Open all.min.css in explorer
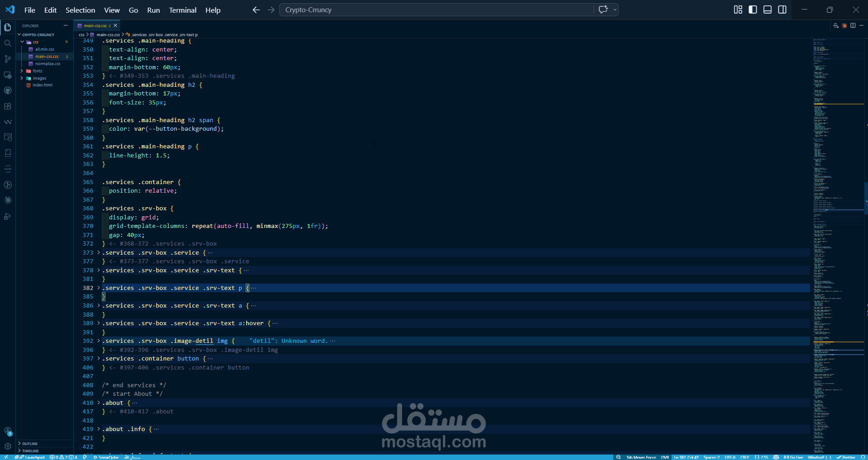 click(44, 49)
